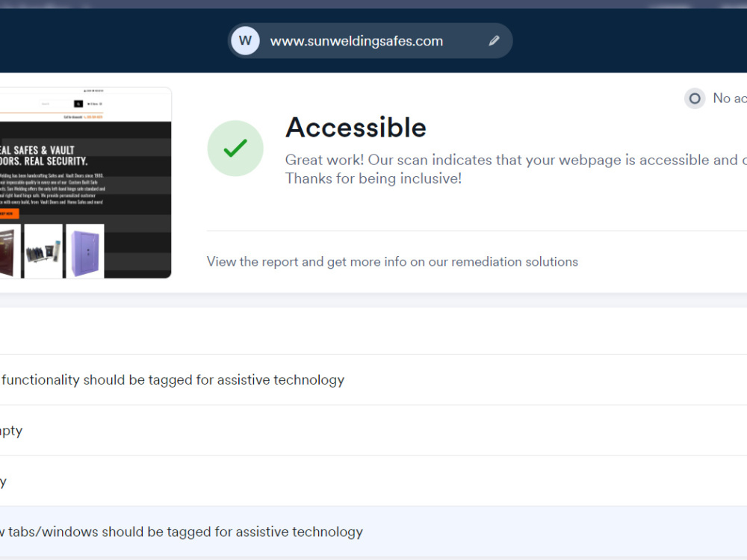This screenshot has height=560, width=747.
Task: Select the www.sunweldingsafes.com URL field
Action: [371, 41]
